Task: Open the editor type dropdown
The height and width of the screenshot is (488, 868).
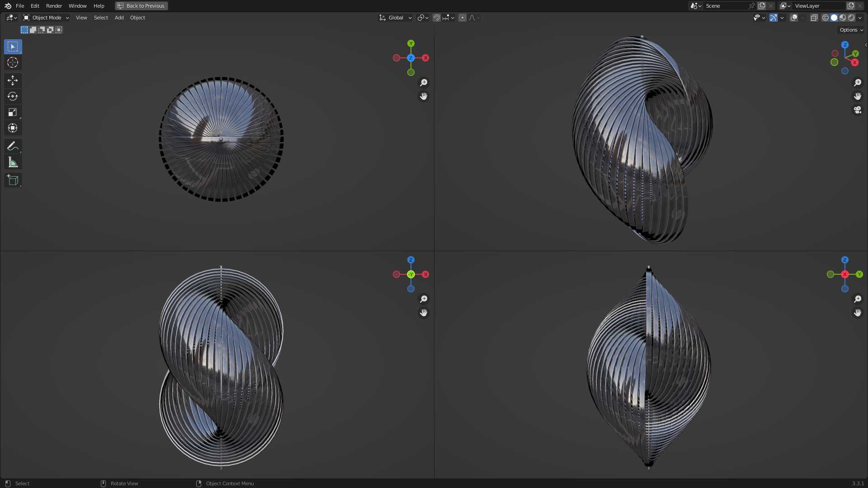Action: click(11, 18)
